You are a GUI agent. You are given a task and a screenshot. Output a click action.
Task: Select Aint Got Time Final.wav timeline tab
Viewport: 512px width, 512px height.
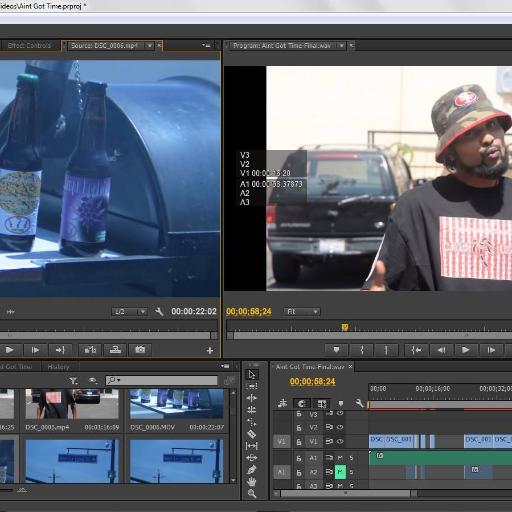[310, 367]
